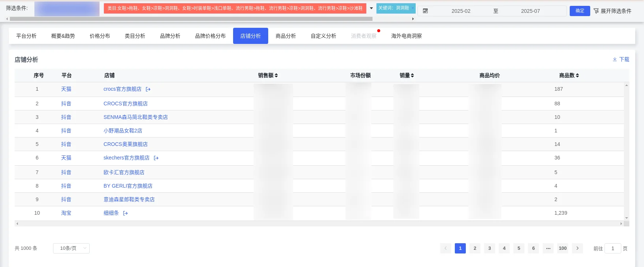Click 淘宝 platform in row 10
The width and height of the screenshot is (644, 267).
[x=66, y=213]
